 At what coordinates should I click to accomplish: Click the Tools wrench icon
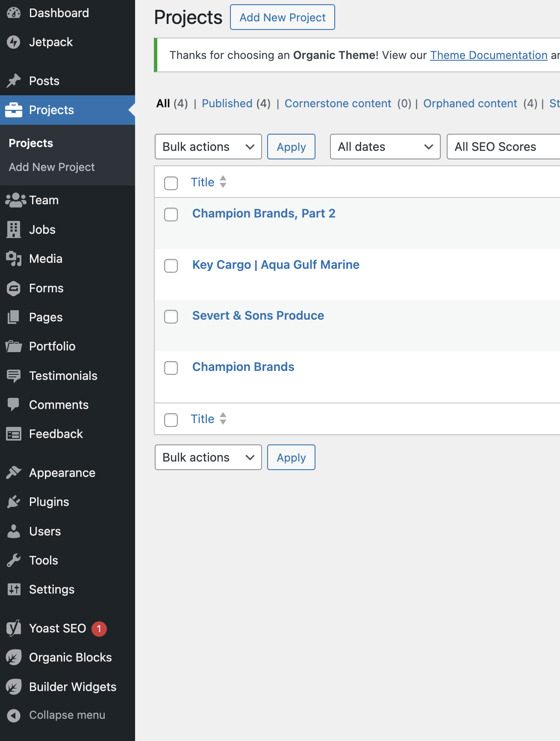pyautogui.click(x=14, y=560)
